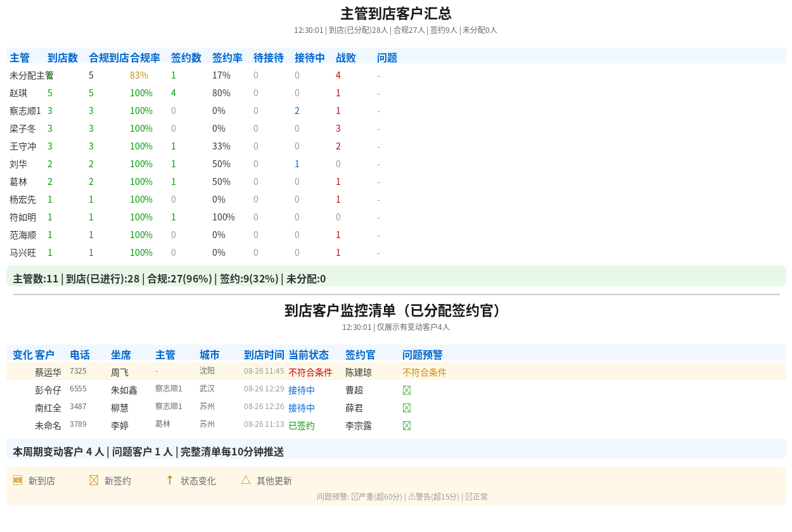Click 符如明's 100% signing rate (black)

pyautogui.click(x=224, y=217)
